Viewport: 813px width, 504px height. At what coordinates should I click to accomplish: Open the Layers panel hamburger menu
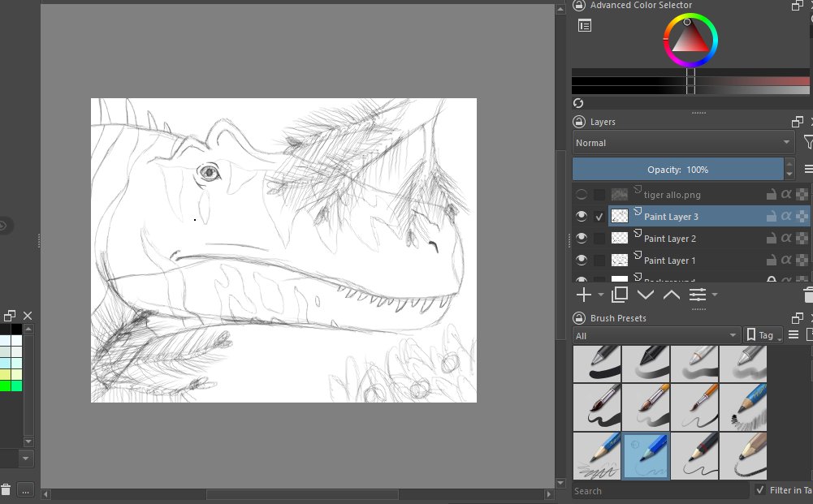808,170
